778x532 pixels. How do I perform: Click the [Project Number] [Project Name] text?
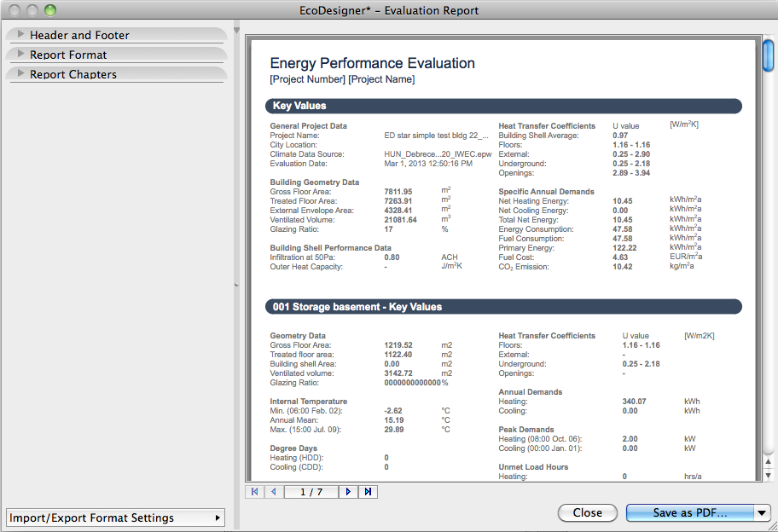pos(342,79)
